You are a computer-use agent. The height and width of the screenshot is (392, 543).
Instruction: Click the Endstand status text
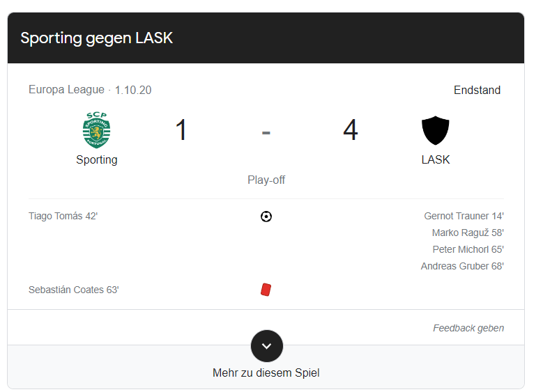(477, 90)
